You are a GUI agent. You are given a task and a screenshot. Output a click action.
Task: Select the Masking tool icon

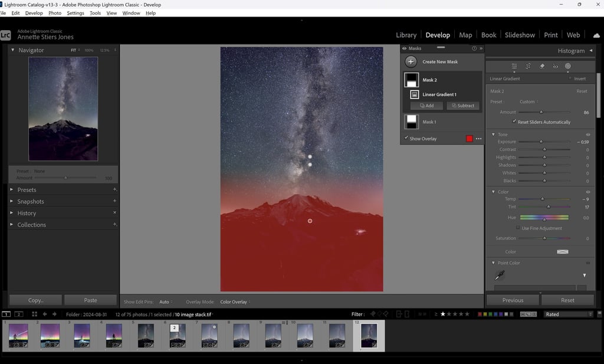point(567,66)
